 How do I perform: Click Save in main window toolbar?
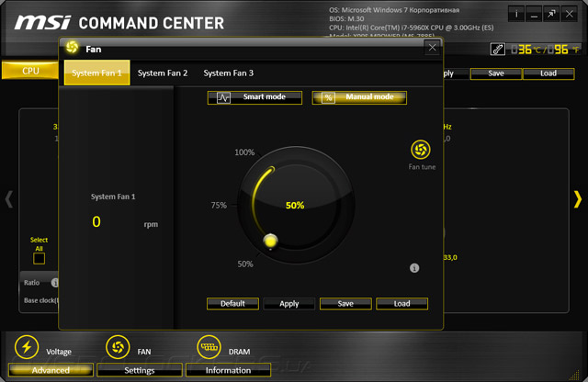[x=496, y=73]
